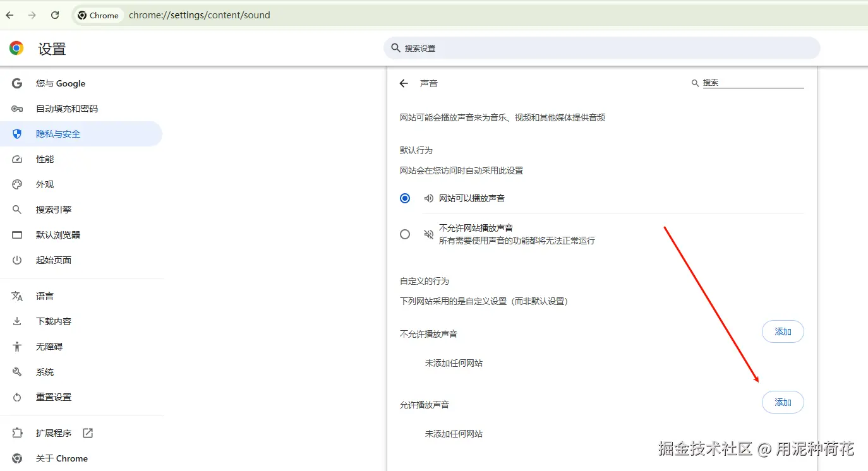Go back with the browser back arrow

coord(9,15)
